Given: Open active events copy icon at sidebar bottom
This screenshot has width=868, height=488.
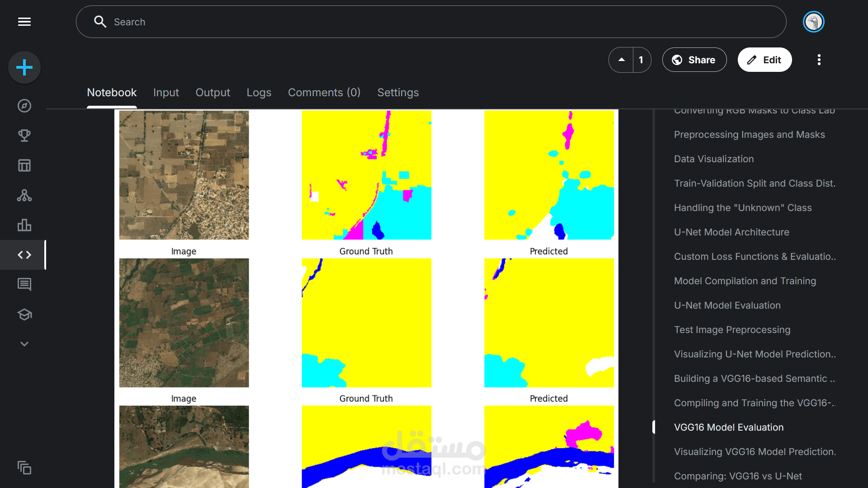Looking at the screenshot, I should click(x=24, y=468).
